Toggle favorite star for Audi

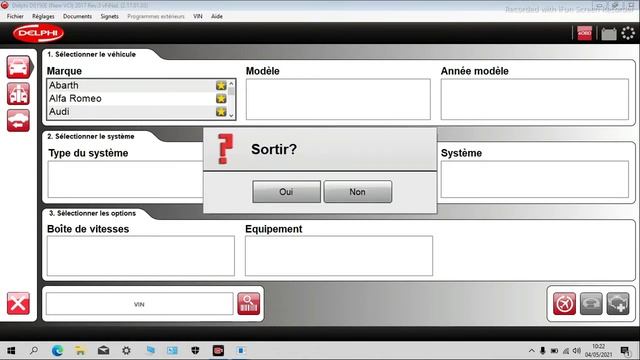[x=221, y=111]
